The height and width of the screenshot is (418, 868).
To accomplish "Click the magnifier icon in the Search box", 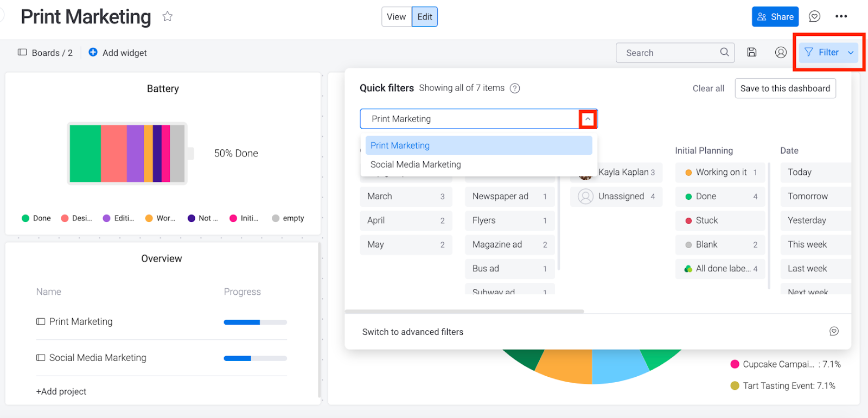I will pyautogui.click(x=724, y=52).
